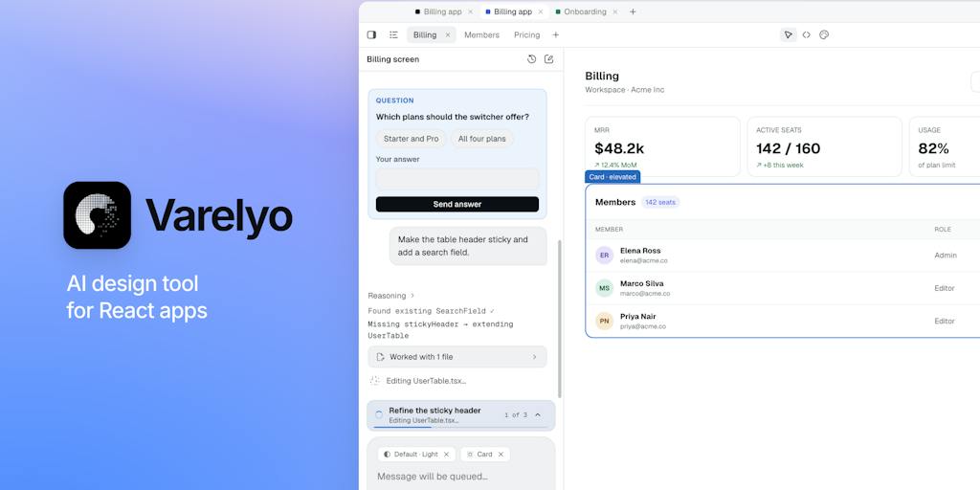Choose the Starter and Pro option
Screen dimensions: 980x490
tap(412, 139)
